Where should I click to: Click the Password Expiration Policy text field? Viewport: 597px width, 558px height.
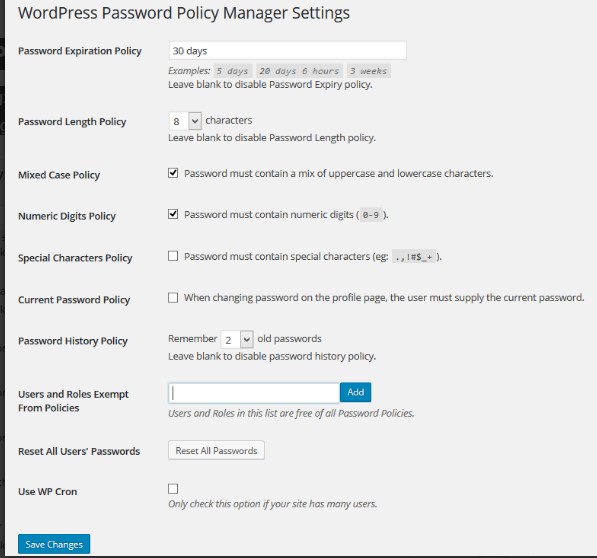pos(287,51)
